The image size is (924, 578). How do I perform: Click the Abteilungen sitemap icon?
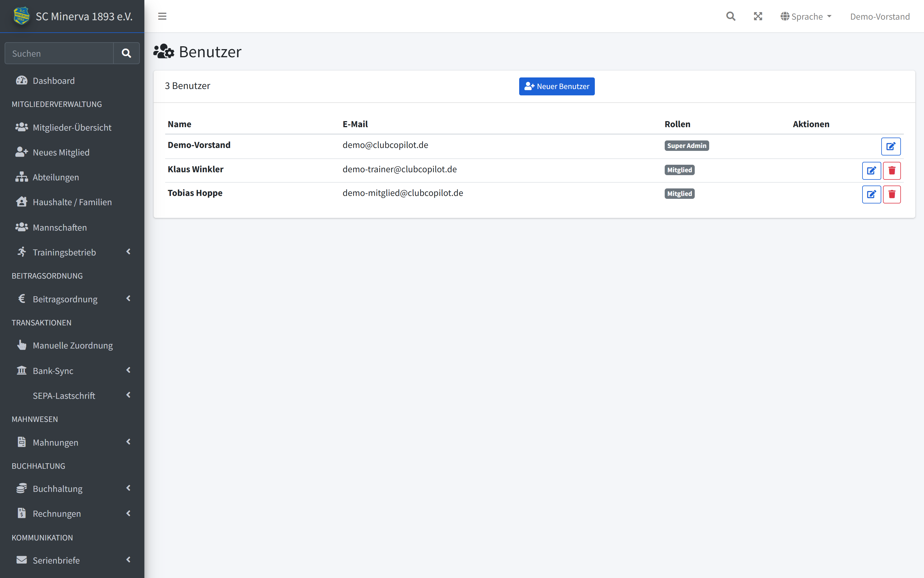(21, 177)
